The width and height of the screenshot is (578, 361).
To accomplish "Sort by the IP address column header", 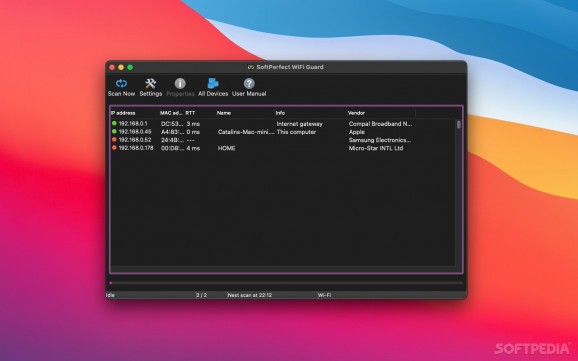I will coord(123,113).
